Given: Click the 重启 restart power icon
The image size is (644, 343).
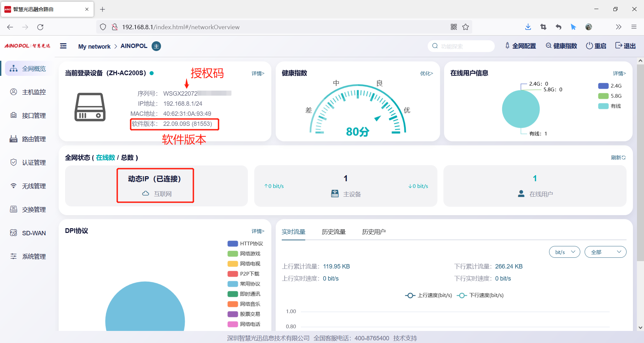Looking at the screenshot, I should [589, 46].
